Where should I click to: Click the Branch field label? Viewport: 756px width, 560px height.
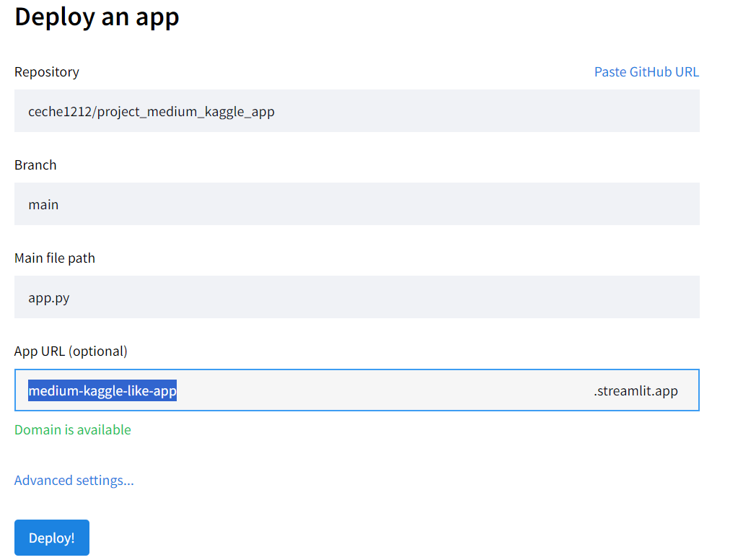[x=35, y=165]
